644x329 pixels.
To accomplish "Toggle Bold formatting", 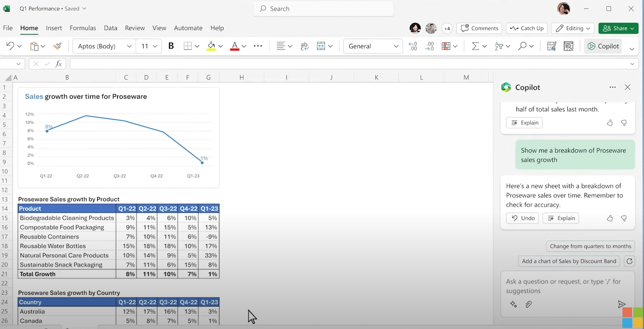I will coord(171,46).
